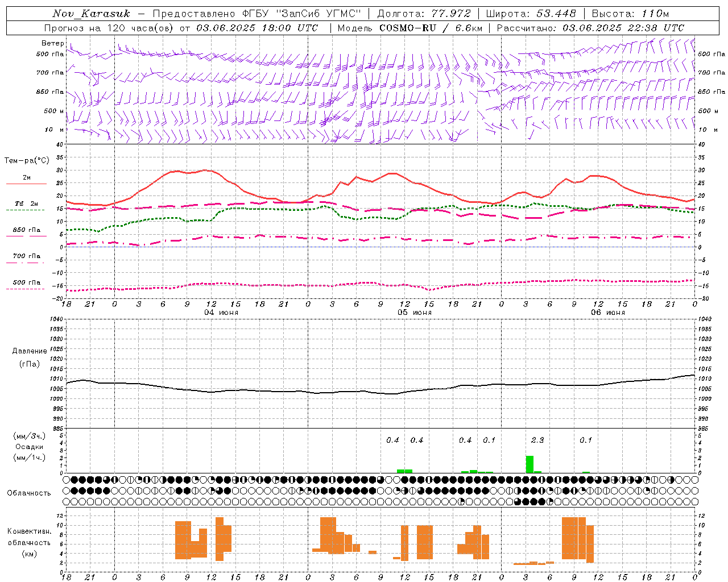Click the tallest green precipitation bar under 2.3

530,464
